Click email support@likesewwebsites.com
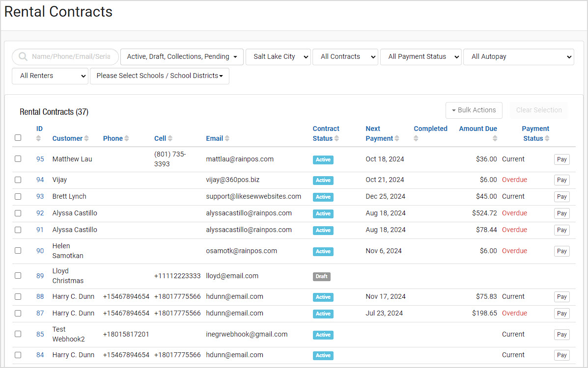Screen dimensions: 588x368 [253, 196]
